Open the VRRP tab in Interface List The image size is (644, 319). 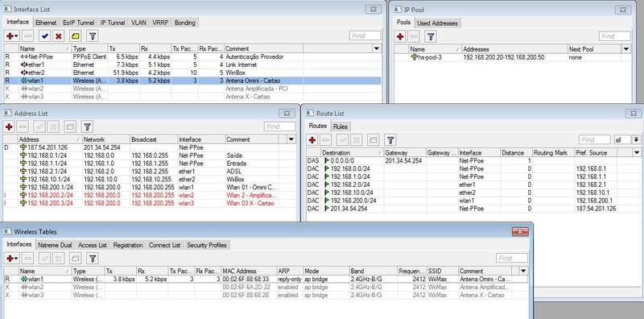pyautogui.click(x=159, y=23)
